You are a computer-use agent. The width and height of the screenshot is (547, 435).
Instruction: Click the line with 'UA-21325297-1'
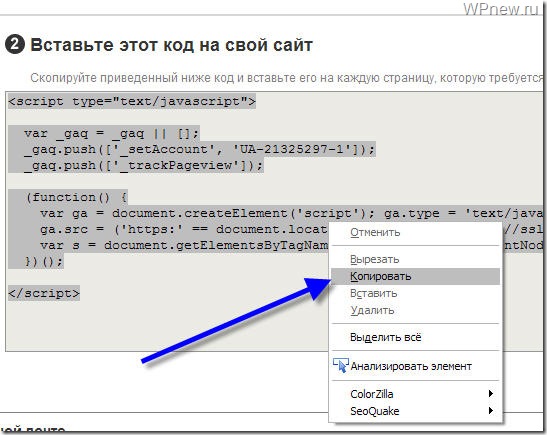point(199,149)
